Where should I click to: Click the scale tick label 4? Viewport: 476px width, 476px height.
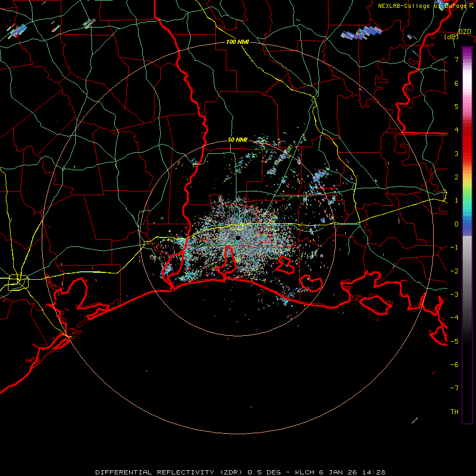[456, 130]
